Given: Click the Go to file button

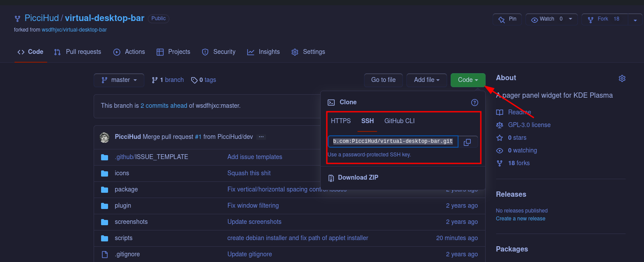Looking at the screenshot, I should click(x=383, y=80).
